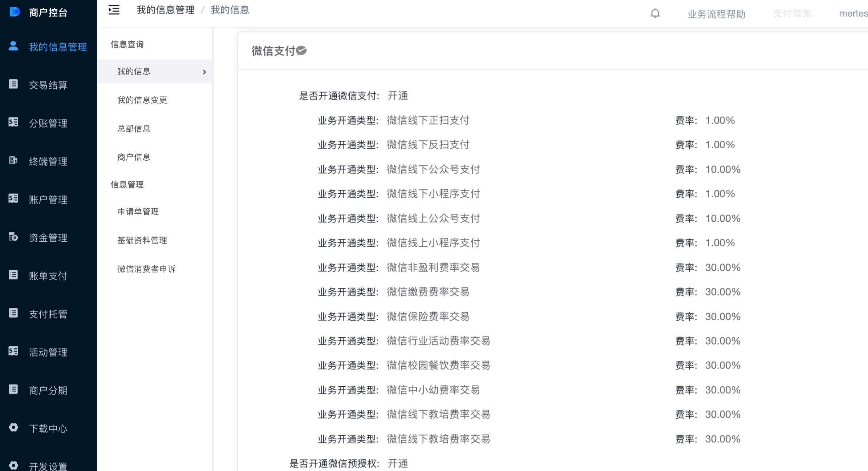The width and height of the screenshot is (868, 471).
Task: Open 业务流程帮助 link in header
Action: (x=717, y=14)
